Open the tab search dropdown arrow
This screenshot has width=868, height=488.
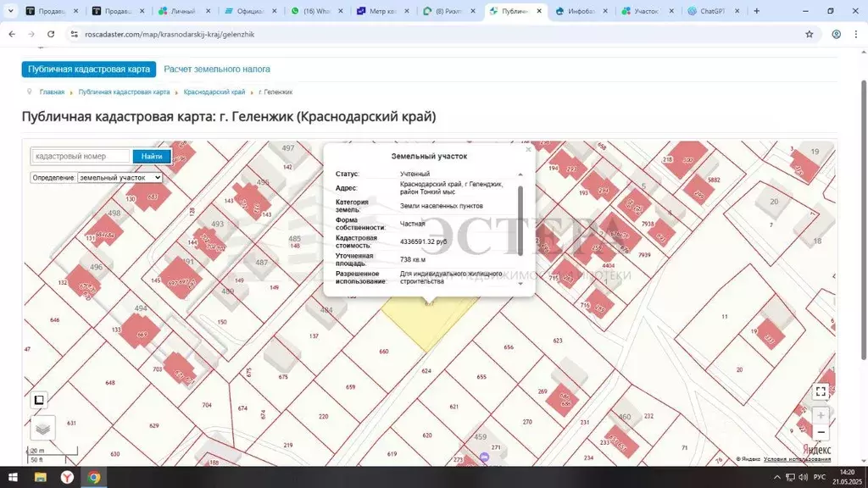pyautogui.click(x=10, y=10)
